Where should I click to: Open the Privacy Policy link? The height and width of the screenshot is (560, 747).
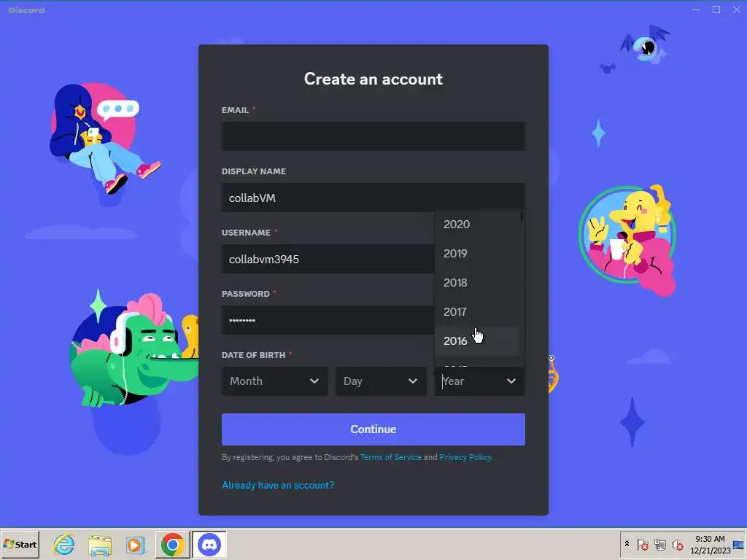click(x=465, y=457)
